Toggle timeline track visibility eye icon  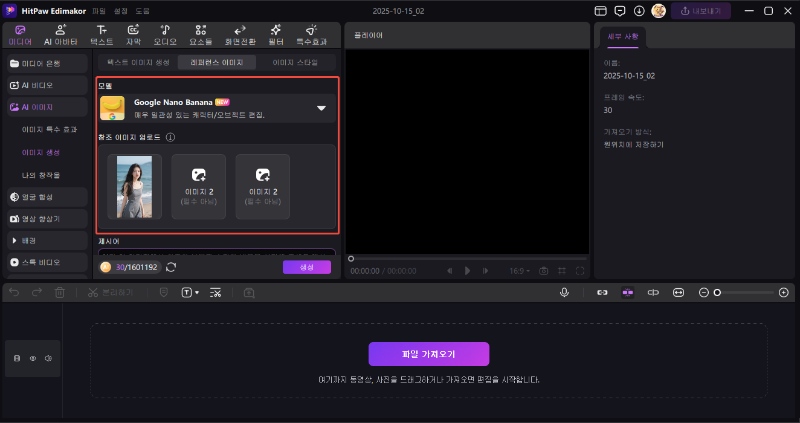pyautogui.click(x=32, y=357)
